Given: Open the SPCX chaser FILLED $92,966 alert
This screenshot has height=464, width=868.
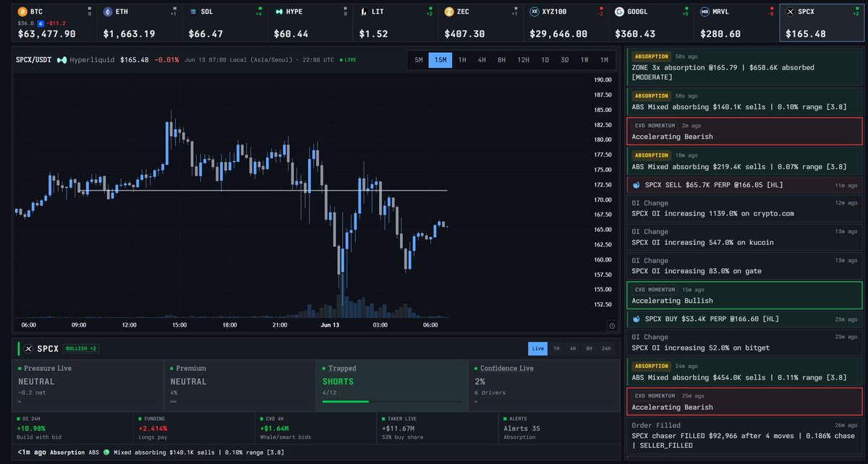Looking at the screenshot, I should tap(744, 434).
